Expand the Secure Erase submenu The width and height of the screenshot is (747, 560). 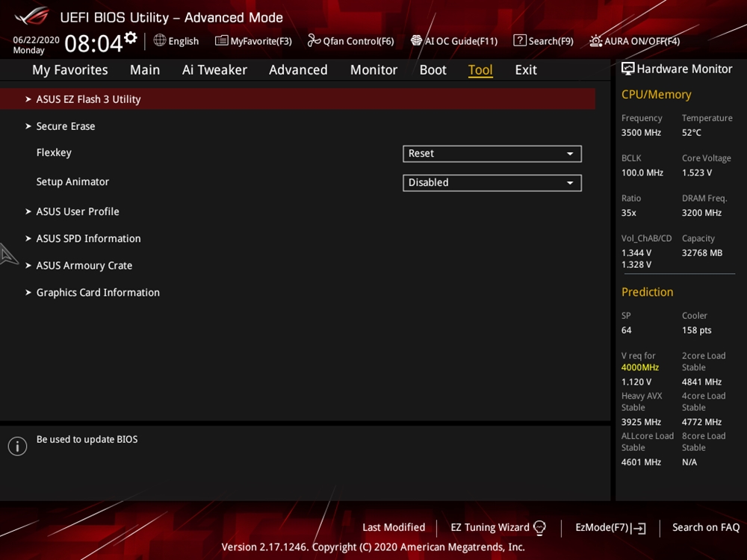click(66, 126)
